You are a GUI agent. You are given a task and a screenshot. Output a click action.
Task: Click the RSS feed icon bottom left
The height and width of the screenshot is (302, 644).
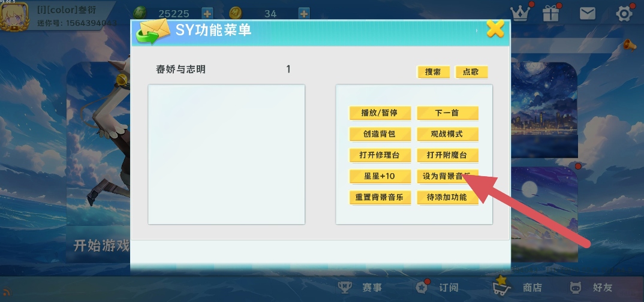pos(6,292)
